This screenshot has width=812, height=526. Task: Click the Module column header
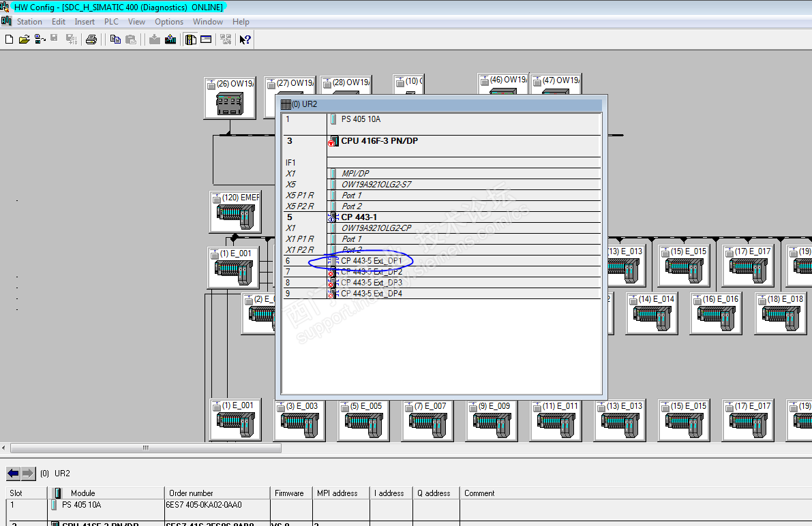[x=106, y=493]
